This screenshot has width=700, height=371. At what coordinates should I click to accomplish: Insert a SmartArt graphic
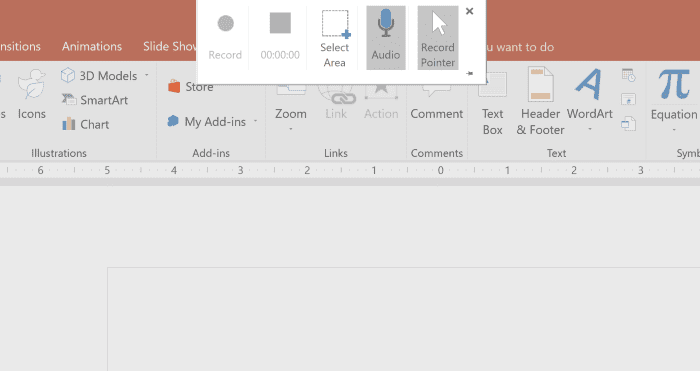click(x=95, y=100)
